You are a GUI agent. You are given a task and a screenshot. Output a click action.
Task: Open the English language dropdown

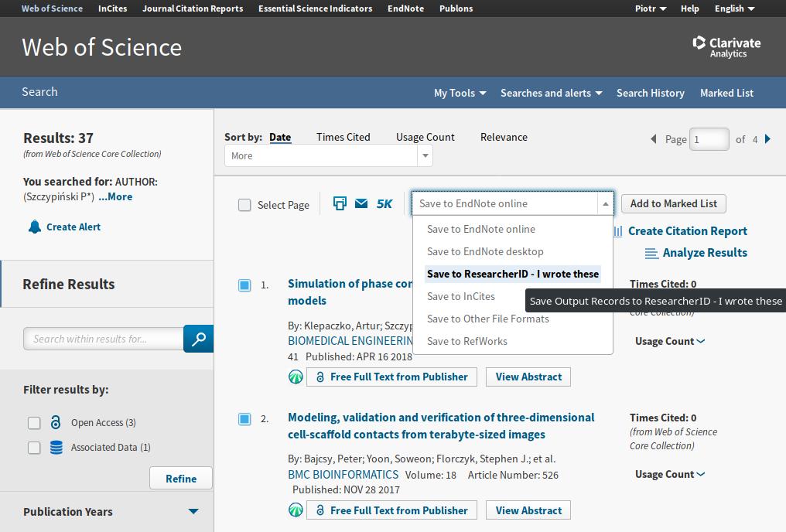tap(734, 9)
